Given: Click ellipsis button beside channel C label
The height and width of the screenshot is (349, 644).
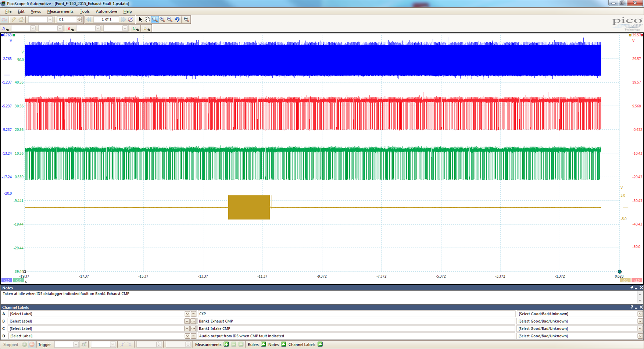Looking at the screenshot, I should (193, 329).
